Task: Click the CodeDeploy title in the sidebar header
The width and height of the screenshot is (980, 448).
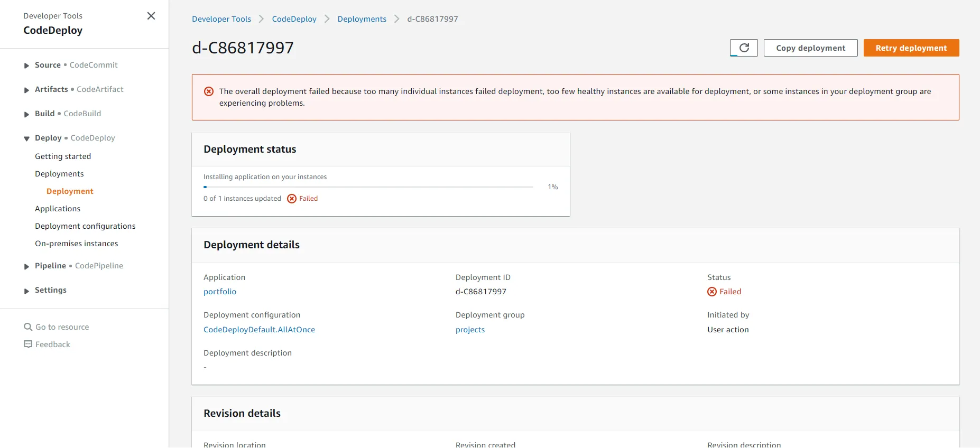Action: tap(53, 30)
